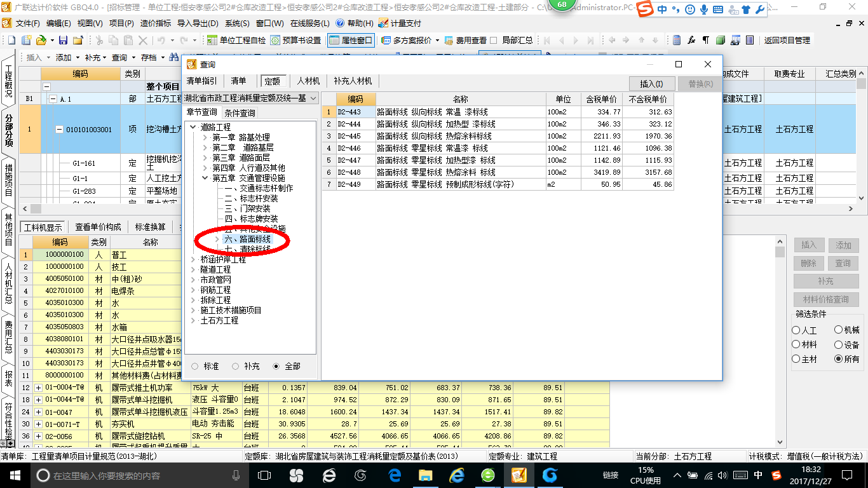Screen dimensions: 868x488
Task: Expand the 桥涵护岸工程 node
Action: pos(193,259)
